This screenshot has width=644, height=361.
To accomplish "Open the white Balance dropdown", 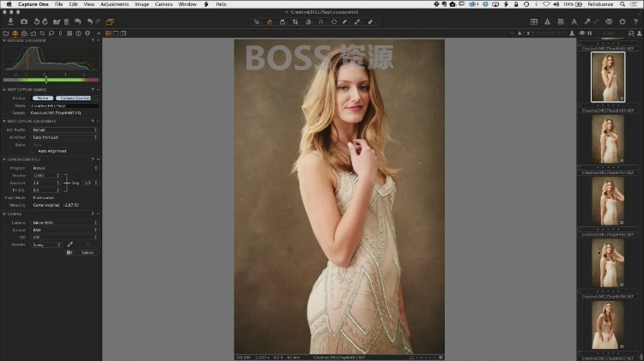I will 46,244.
